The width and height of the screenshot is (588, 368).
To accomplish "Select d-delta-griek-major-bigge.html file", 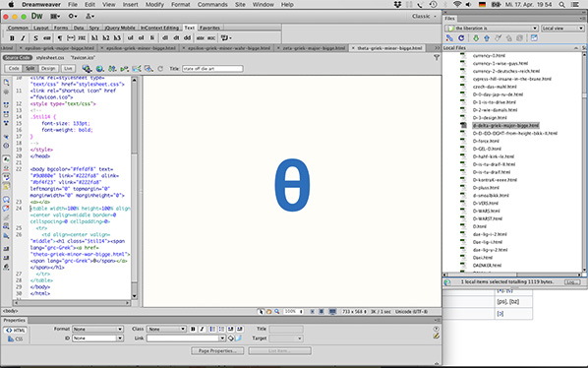I will click(505, 125).
